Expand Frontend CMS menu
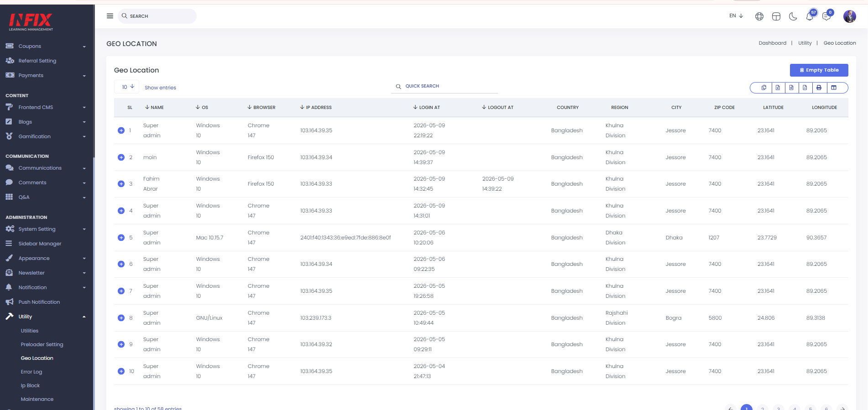Viewport: 868px width, 410px height. click(x=46, y=107)
